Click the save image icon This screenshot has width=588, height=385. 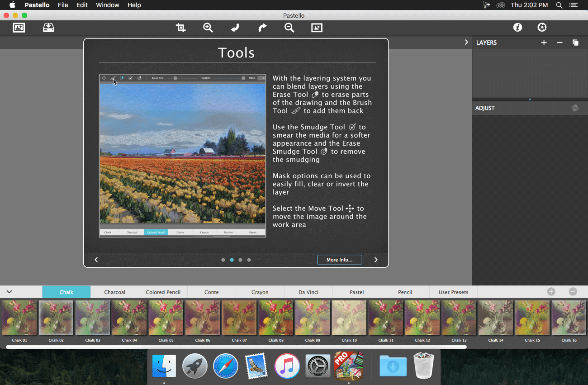[48, 28]
